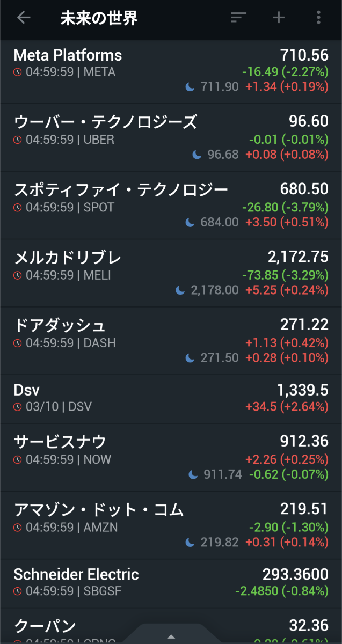Open the sort list icon
This screenshot has width=342, height=644.
click(238, 18)
